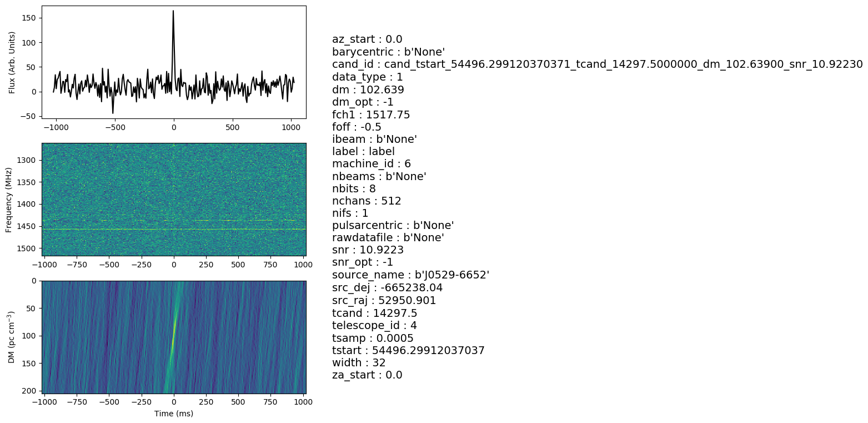Click the 'dm : 102.639' line

[368, 89]
